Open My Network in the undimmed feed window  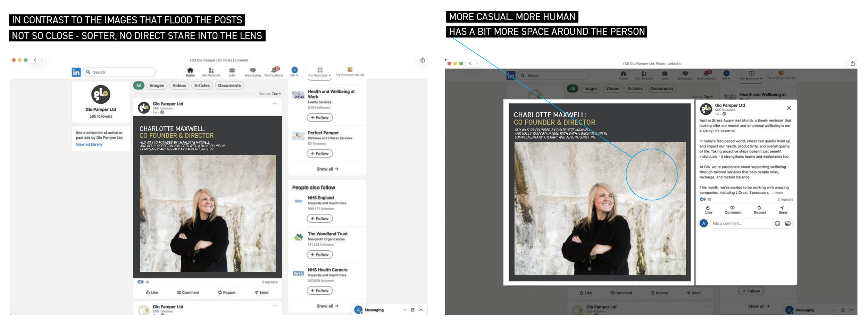pyautogui.click(x=211, y=72)
